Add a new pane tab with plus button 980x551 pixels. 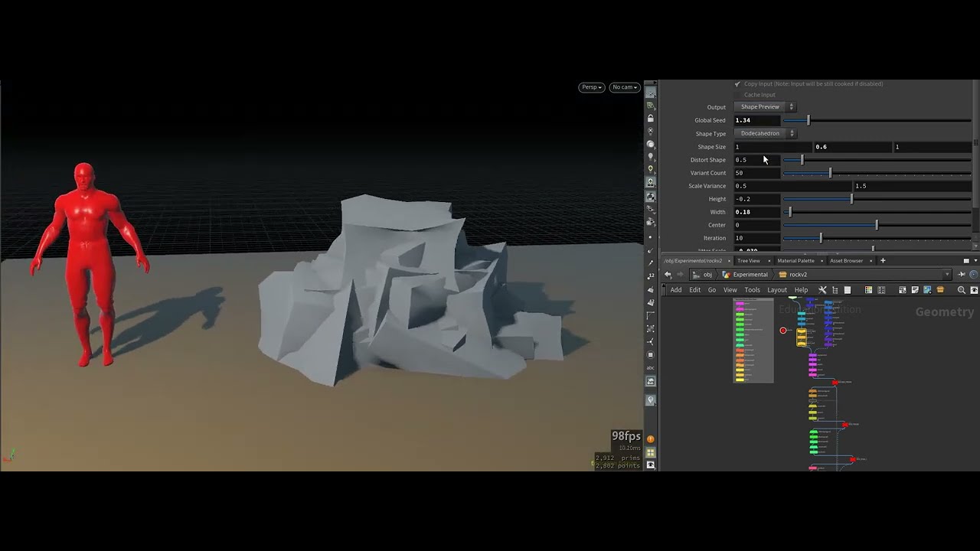(883, 261)
